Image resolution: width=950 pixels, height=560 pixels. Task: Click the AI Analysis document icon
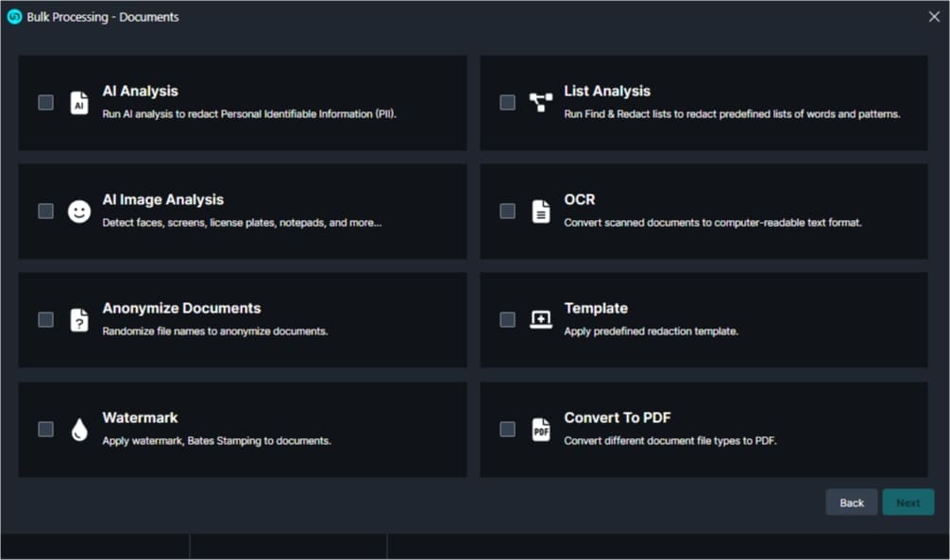79,103
